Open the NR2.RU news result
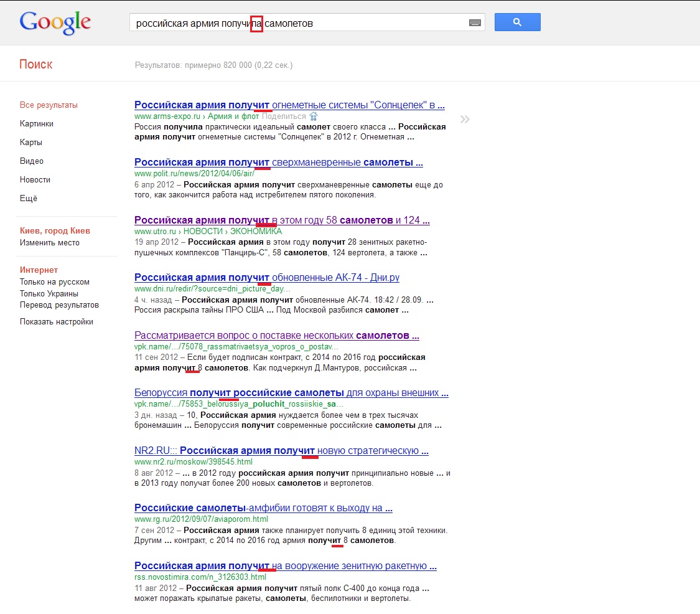Image resolution: width=700 pixels, height=614 pixels. (x=281, y=450)
